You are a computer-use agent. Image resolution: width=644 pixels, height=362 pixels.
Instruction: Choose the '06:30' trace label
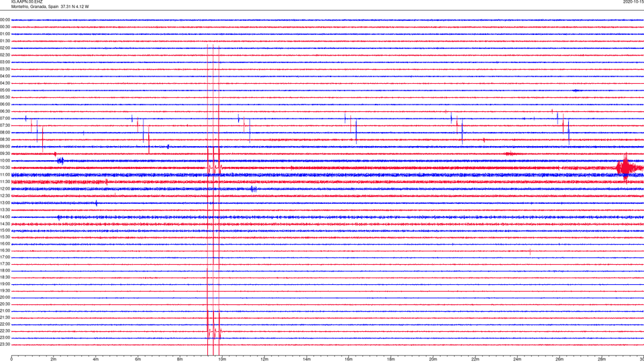(5, 111)
